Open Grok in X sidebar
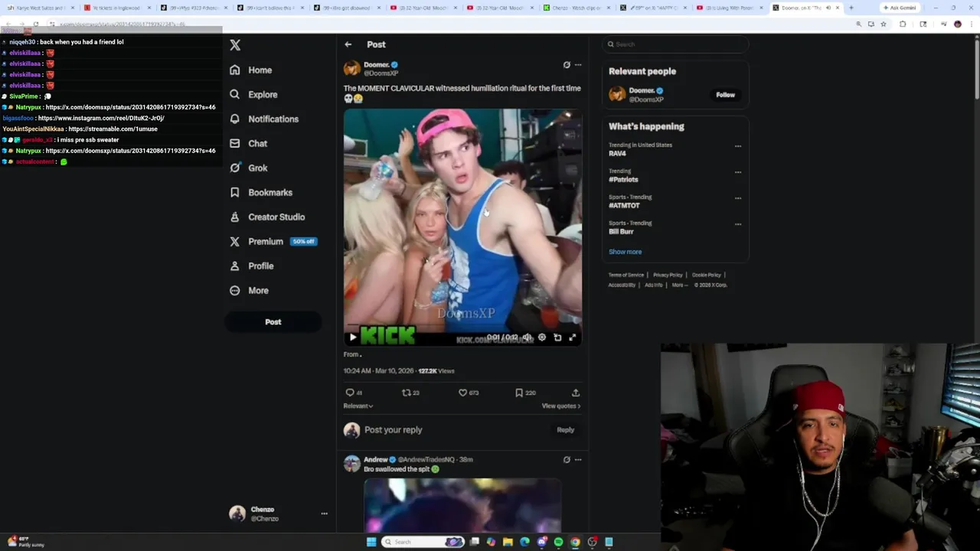Image resolution: width=980 pixels, height=551 pixels. coord(248,168)
